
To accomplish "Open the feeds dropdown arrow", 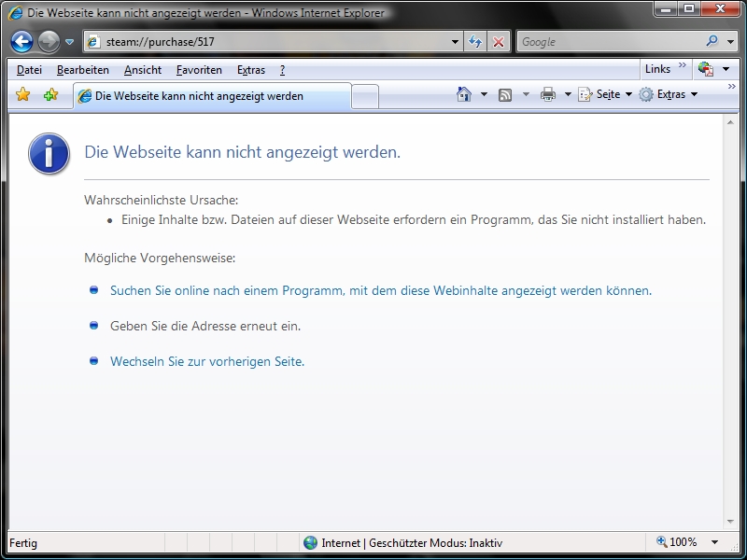I will 526,94.
